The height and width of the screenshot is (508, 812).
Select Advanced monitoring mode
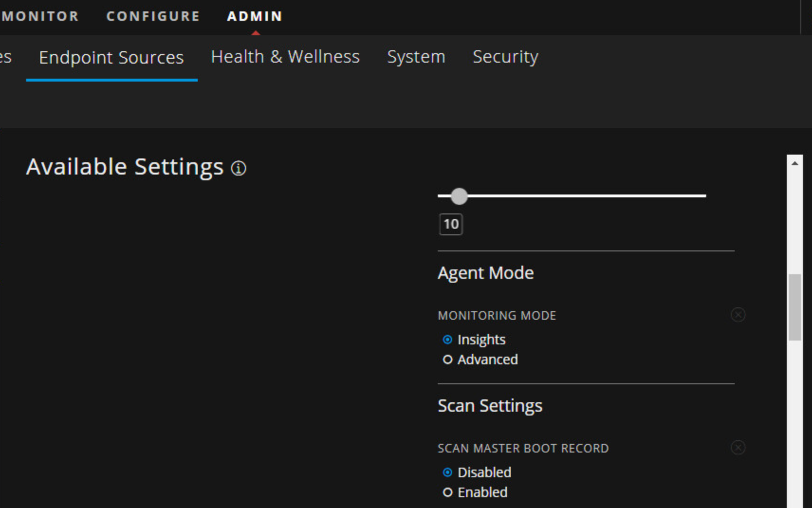[x=448, y=360]
